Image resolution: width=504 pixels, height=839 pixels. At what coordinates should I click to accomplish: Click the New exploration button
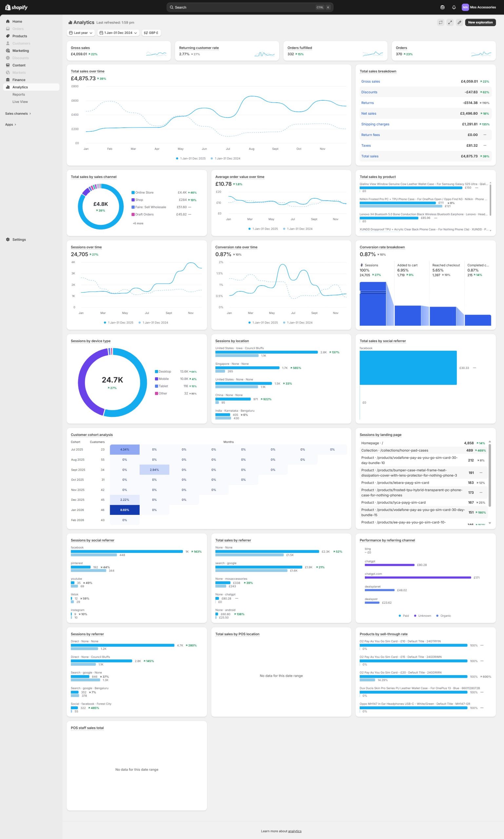(x=480, y=22)
